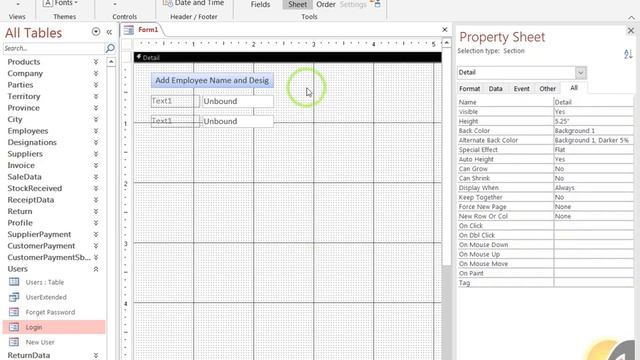Collapse navigation pane with double chevron
The height and width of the screenshot is (360, 640).
tap(109, 32)
